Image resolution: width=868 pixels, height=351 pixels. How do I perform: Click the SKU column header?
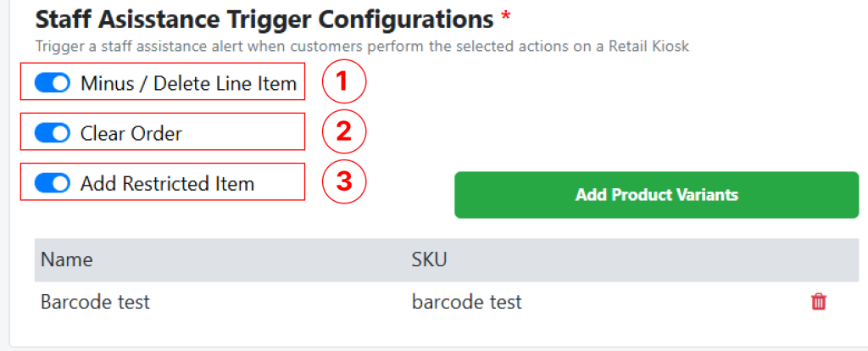pyautogui.click(x=429, y=259)
